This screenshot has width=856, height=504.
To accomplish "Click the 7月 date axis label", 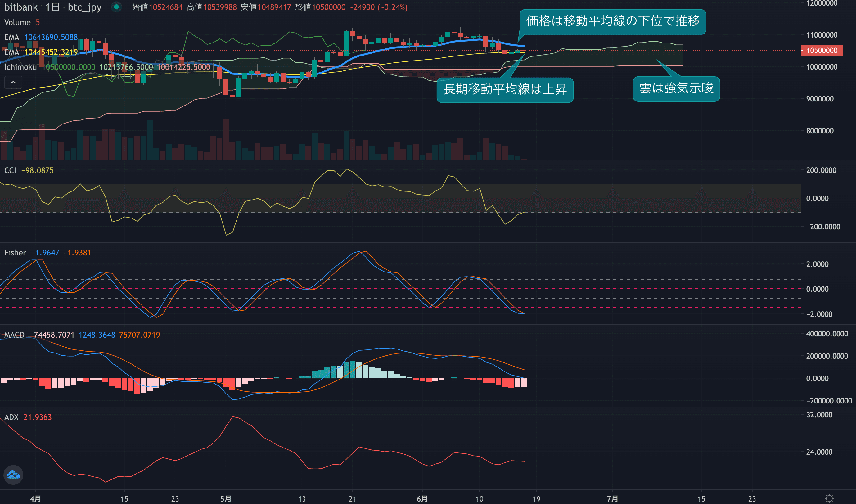I will [x=612, y=498].
